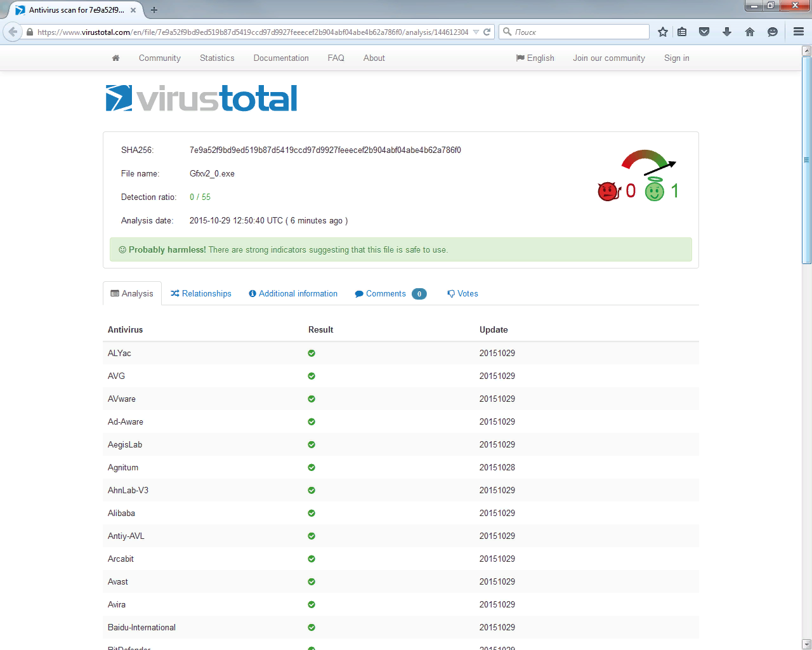812x650 pixels.
Task: Switch to the Analysis tab
Action: (132, 293)
